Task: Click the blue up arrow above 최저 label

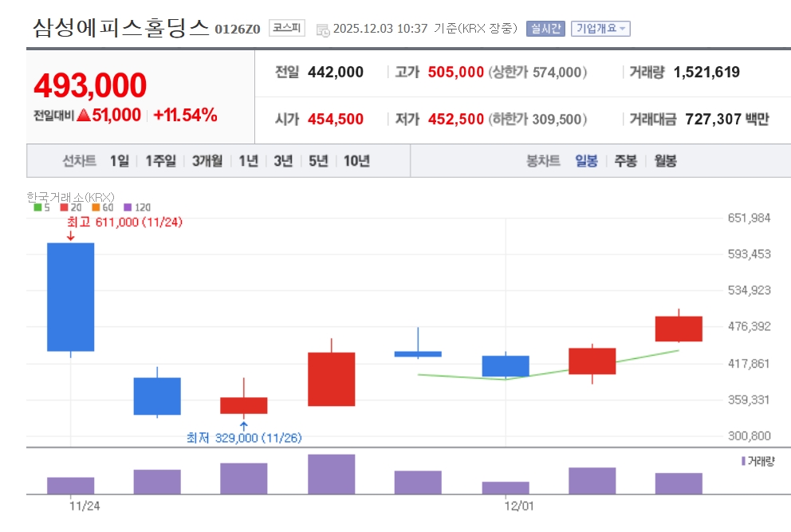Action: (244, 426)
